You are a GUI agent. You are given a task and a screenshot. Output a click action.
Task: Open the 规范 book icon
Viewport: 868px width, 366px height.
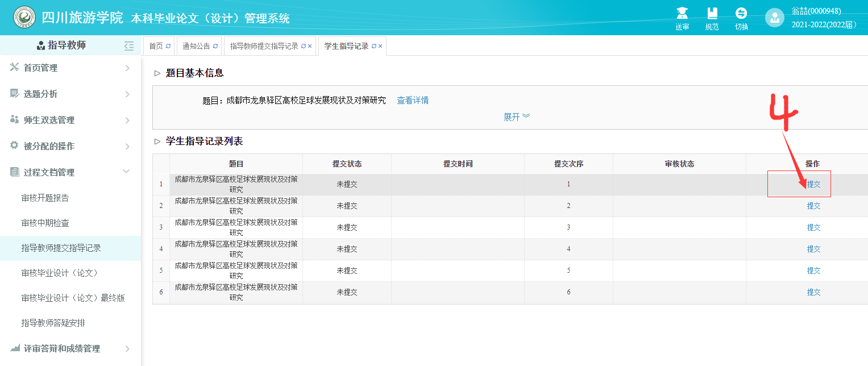pos(712,14)
